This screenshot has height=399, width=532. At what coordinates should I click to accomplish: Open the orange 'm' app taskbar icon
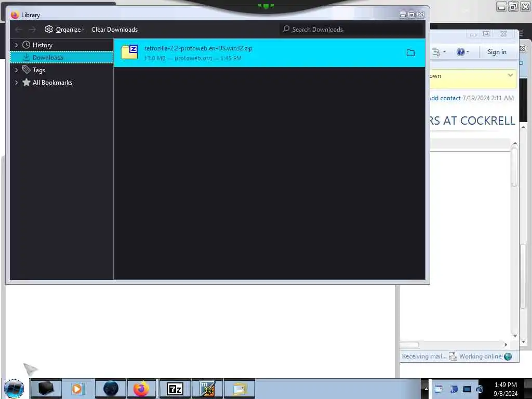coord(207,389)
